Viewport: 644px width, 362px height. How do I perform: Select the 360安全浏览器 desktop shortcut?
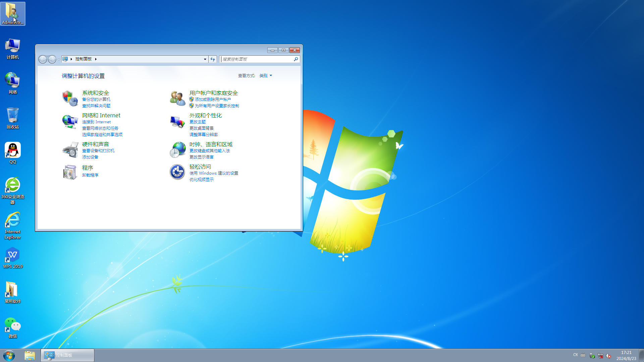[13, 191]
